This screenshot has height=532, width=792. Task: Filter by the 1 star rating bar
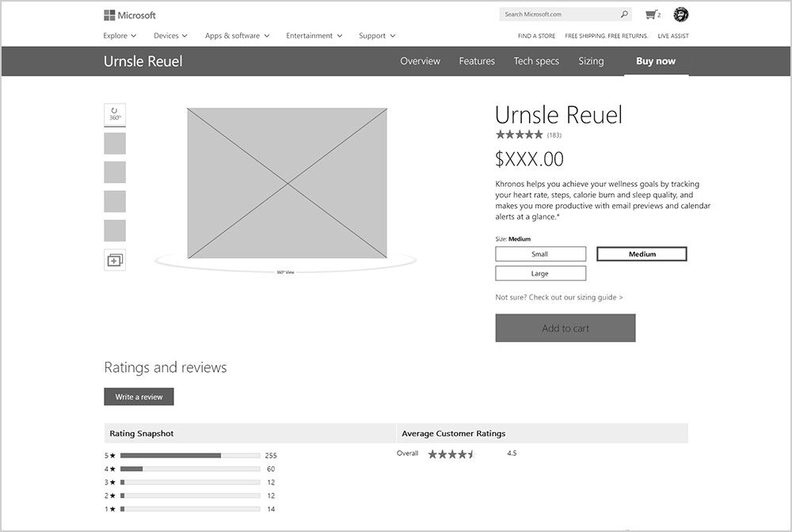190,509
